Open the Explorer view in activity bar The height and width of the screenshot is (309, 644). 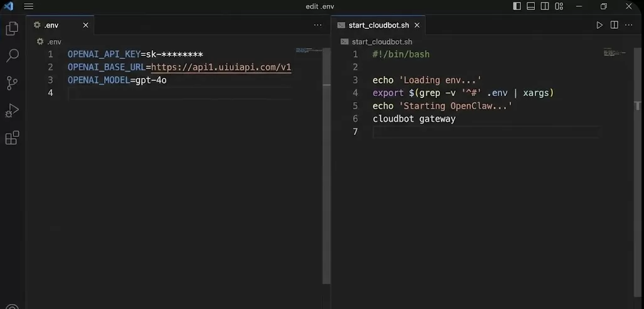(12, 28)
